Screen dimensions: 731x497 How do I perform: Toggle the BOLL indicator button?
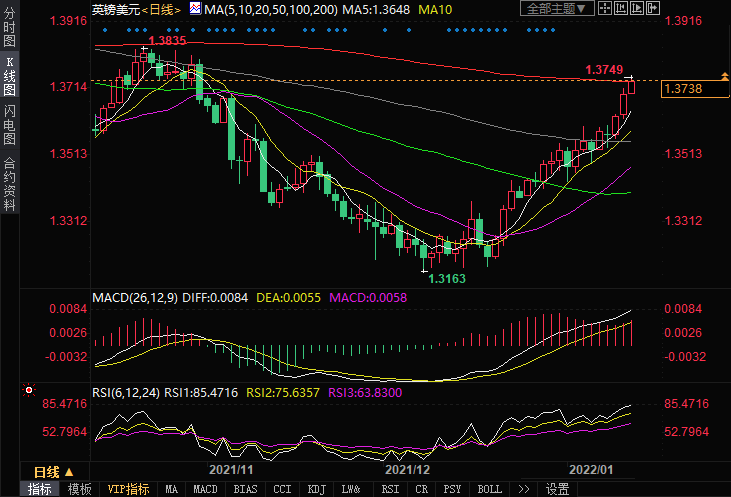pyautogui.click(x=489, y=489)
